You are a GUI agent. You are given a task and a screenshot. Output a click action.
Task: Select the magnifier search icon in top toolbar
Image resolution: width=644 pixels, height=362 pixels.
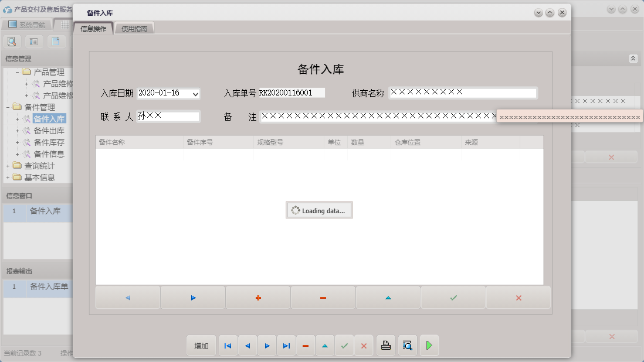[11, 41]
